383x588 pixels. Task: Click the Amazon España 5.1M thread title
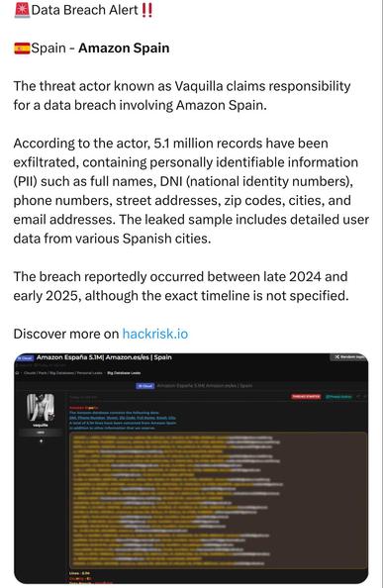pyautogui.click(x=104, y=357)
